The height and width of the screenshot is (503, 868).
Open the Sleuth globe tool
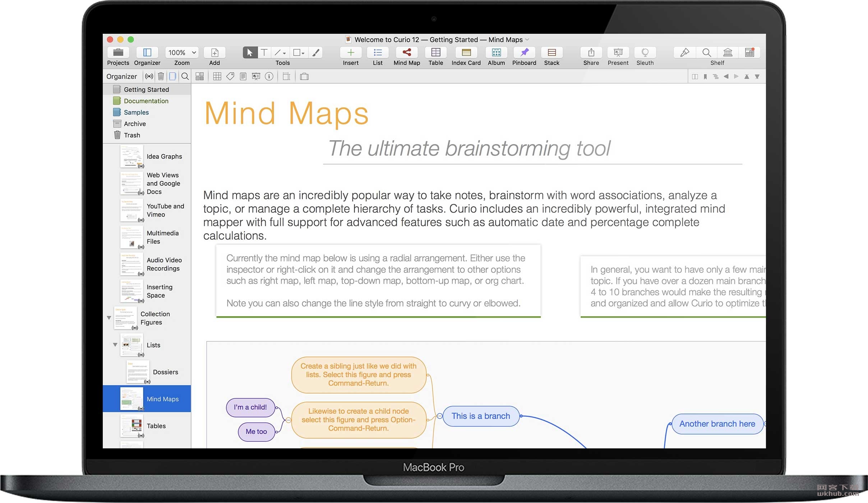[645, 52]
